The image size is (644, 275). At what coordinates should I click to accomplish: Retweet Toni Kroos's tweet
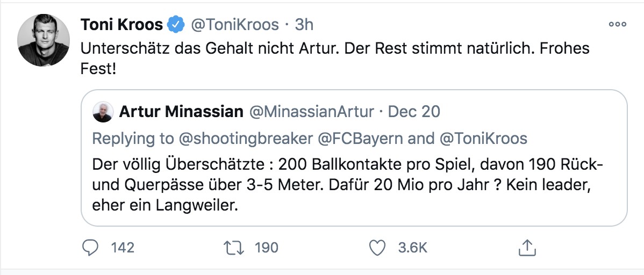pos(233,247)
